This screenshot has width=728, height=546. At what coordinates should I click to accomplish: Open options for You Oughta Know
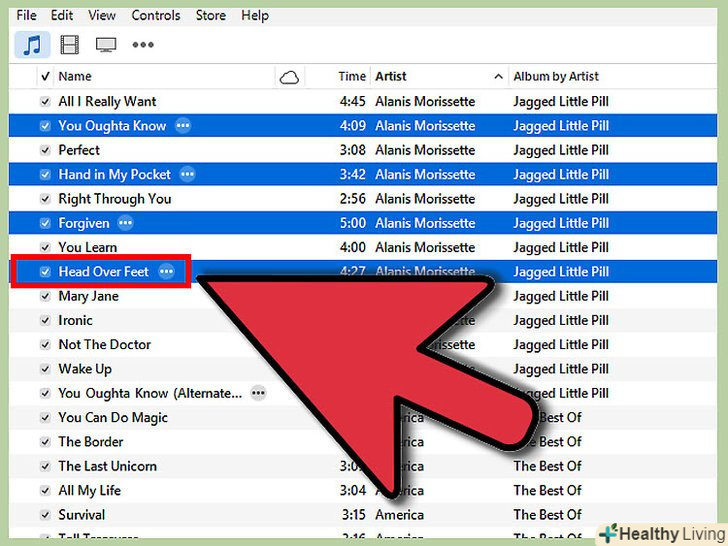pyautogui.click(x=183, y=126)
